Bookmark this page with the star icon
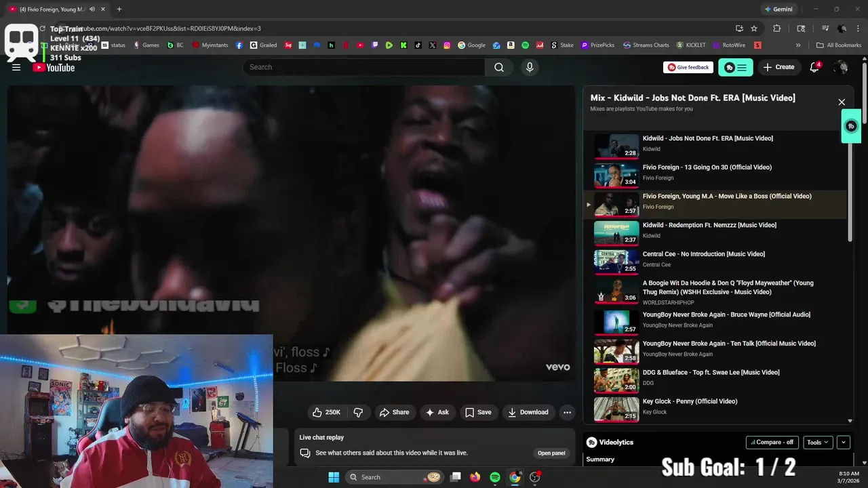The width and height of the screenshot is (868, 488). tap(754, 28)
